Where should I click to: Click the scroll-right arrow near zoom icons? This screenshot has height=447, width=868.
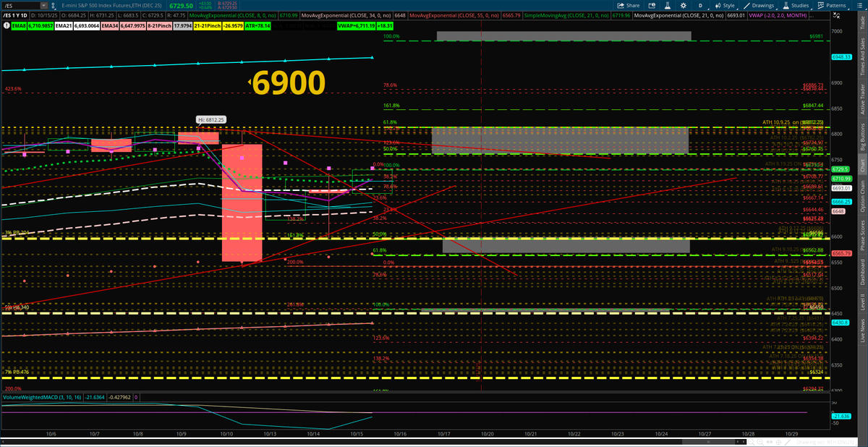pos(744,442)
